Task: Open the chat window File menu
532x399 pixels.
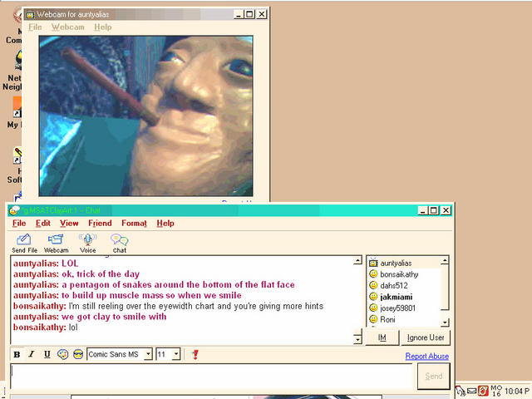Action: click(x=19, y=224)
